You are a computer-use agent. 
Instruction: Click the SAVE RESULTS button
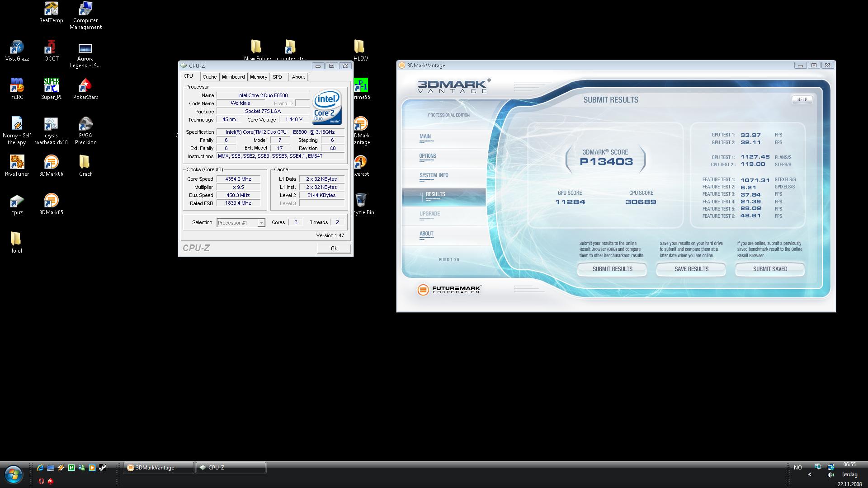[691, 269]
